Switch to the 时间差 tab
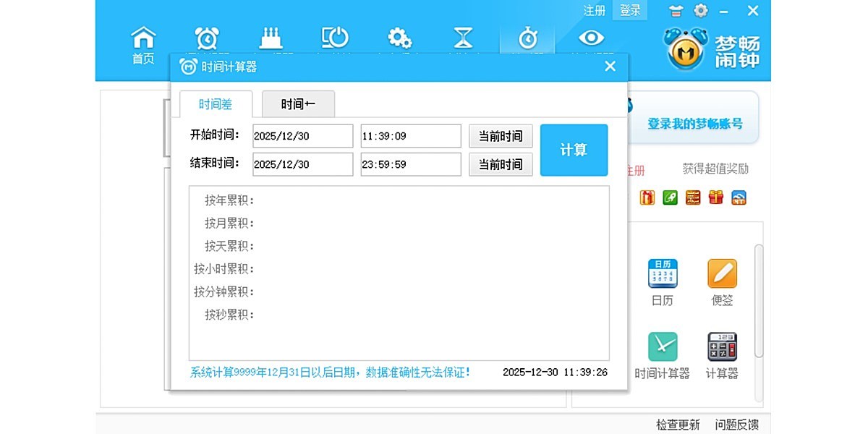 pos(214,103)
